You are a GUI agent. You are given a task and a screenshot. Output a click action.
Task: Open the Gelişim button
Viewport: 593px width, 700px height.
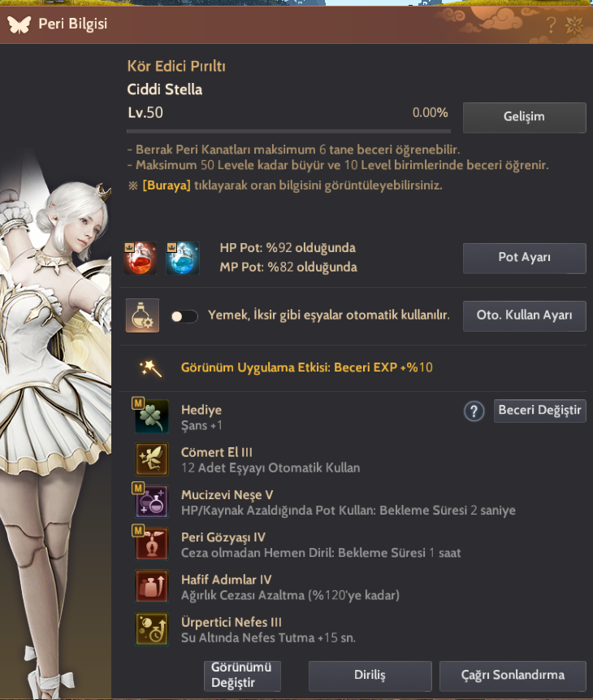pos(524,117)
